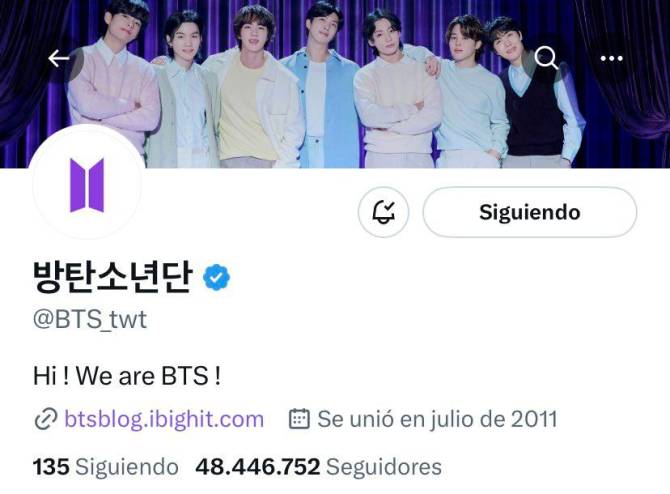Click the chain link icon
The image size is (670, 494).
(45, 419)
